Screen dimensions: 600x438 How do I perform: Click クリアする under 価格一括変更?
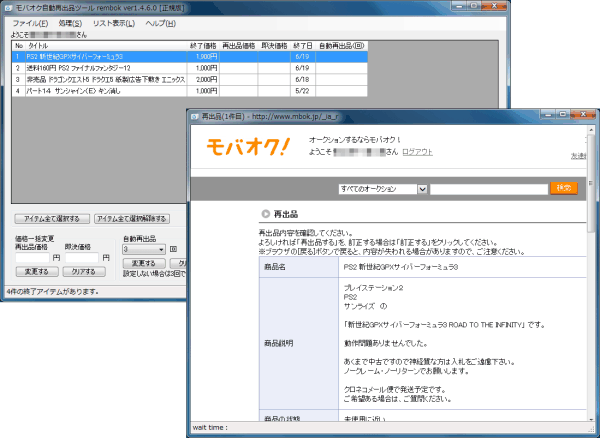84,272
